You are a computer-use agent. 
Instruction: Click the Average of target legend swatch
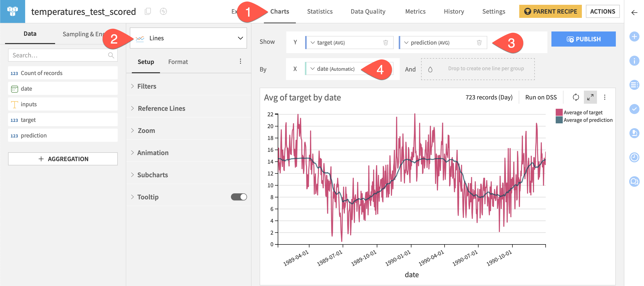coord(559,112)
